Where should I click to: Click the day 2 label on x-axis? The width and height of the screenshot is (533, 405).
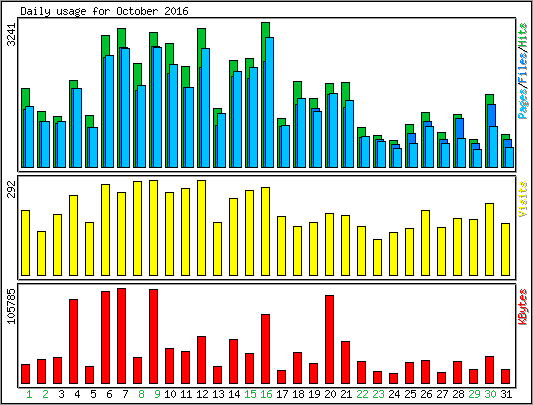pyautogui.click(x=45, y=394)
